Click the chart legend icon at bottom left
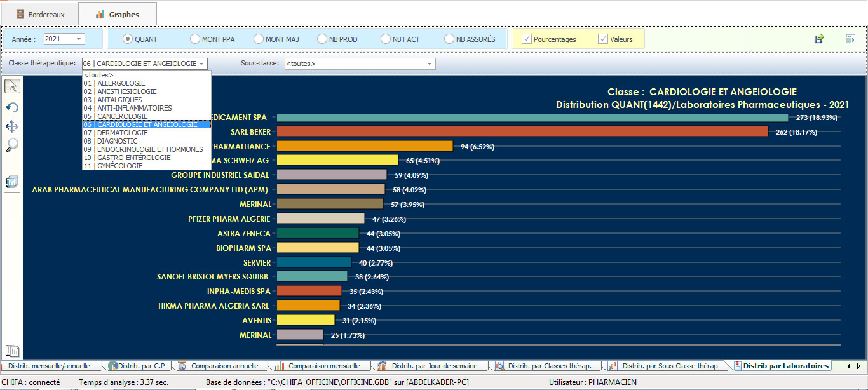Image resolution: width=868 pixels, height=390 pixels. tap(12, 351)
